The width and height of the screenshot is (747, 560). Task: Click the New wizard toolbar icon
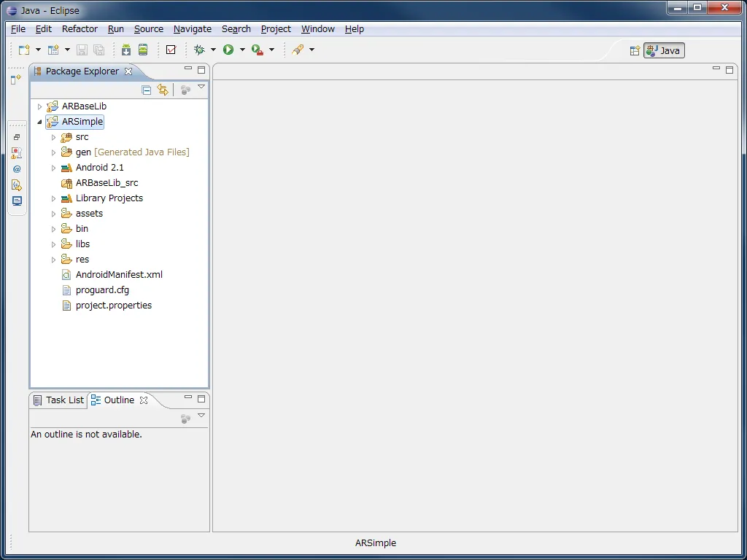[24, 50]
